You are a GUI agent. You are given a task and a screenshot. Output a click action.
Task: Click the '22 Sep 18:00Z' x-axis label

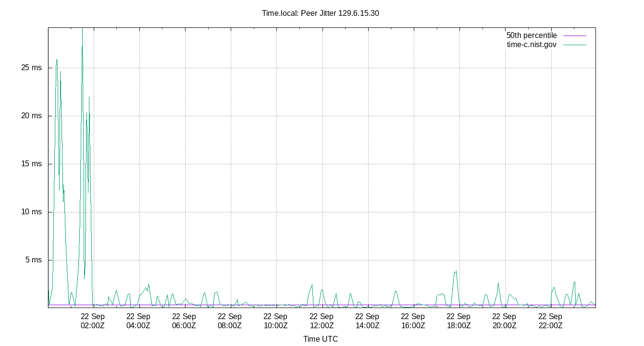point(458,321)
